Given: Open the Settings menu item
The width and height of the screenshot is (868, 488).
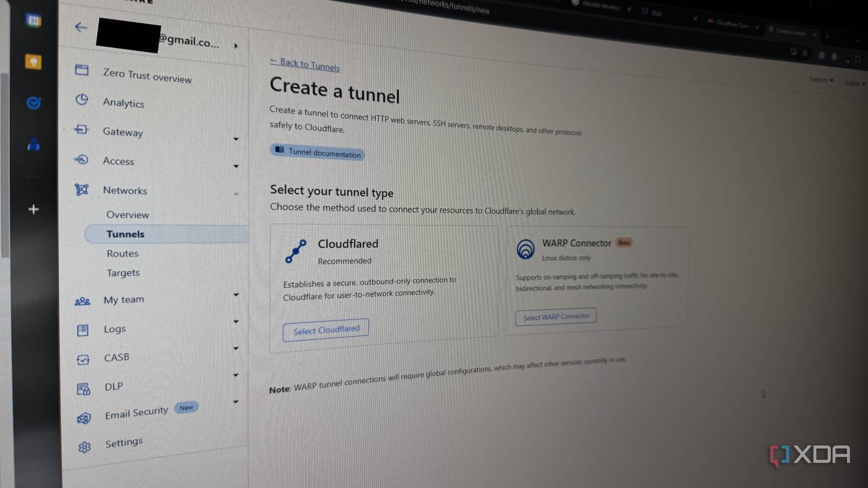Looking at the screenshot, I should coord(124,442).
